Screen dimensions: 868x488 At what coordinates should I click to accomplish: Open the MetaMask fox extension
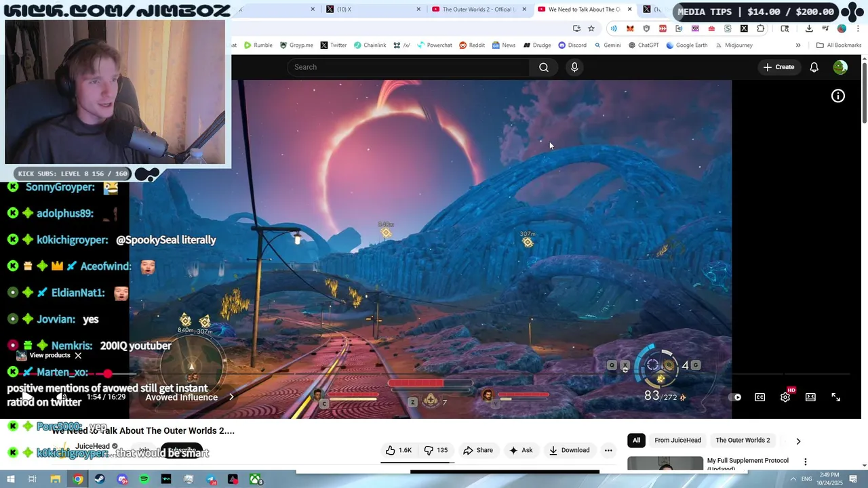point(630,28)
